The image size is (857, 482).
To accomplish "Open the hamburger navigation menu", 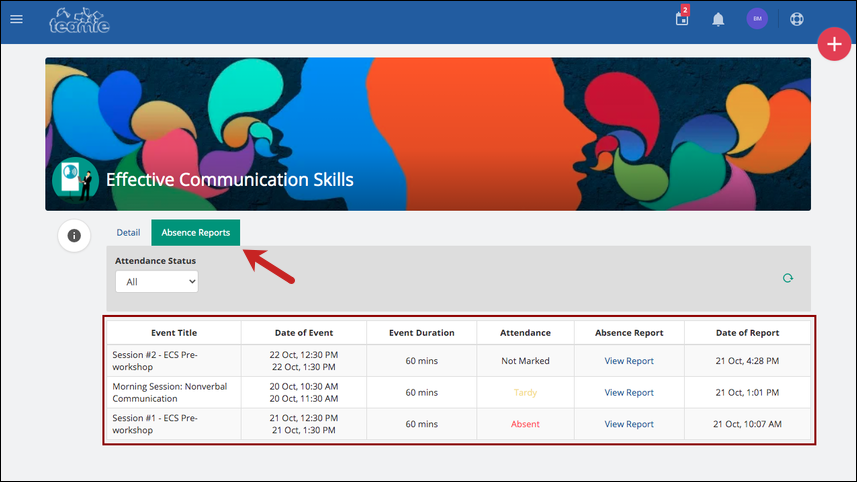I will pos(16,19).
